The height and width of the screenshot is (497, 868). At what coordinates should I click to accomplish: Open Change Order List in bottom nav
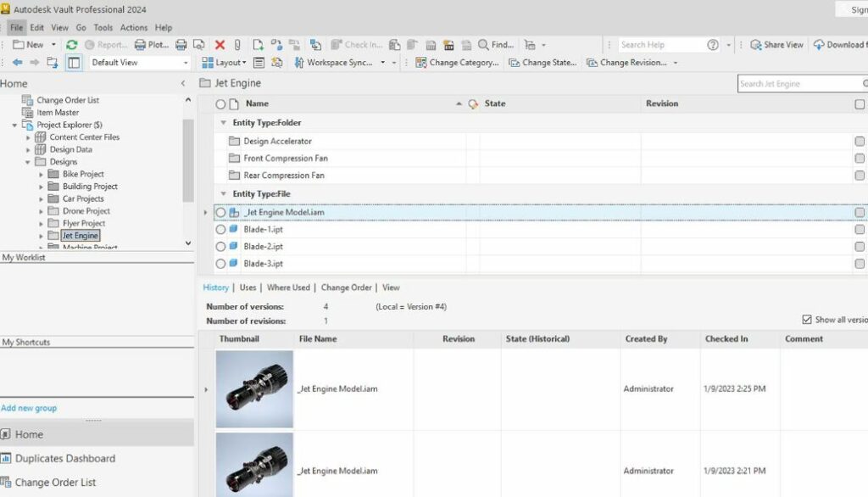click(x=55, y=483)
